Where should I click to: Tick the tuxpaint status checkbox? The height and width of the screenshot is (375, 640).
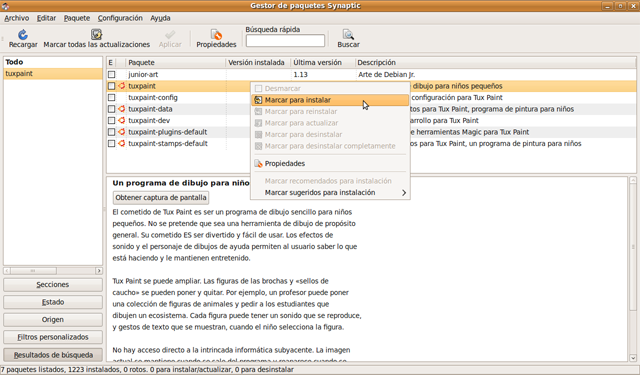[x=111, y=86]
